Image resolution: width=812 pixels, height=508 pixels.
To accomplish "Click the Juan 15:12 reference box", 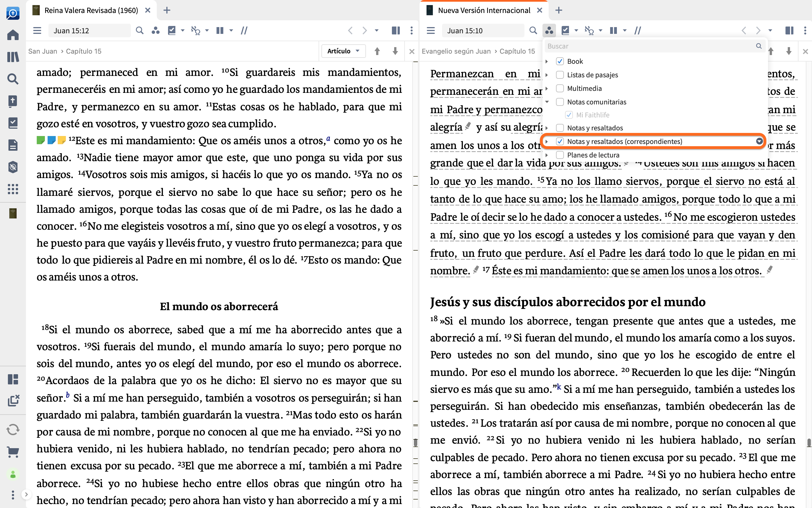I will (x=90, y=30).
